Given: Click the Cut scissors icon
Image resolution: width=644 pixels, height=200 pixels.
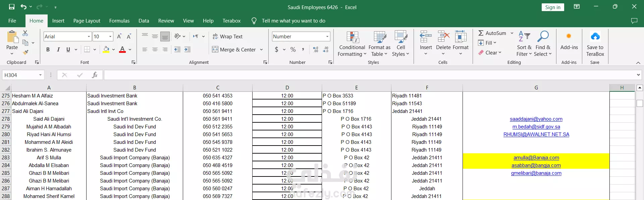Looking at the screenshot, I should (x=25, y=33).
